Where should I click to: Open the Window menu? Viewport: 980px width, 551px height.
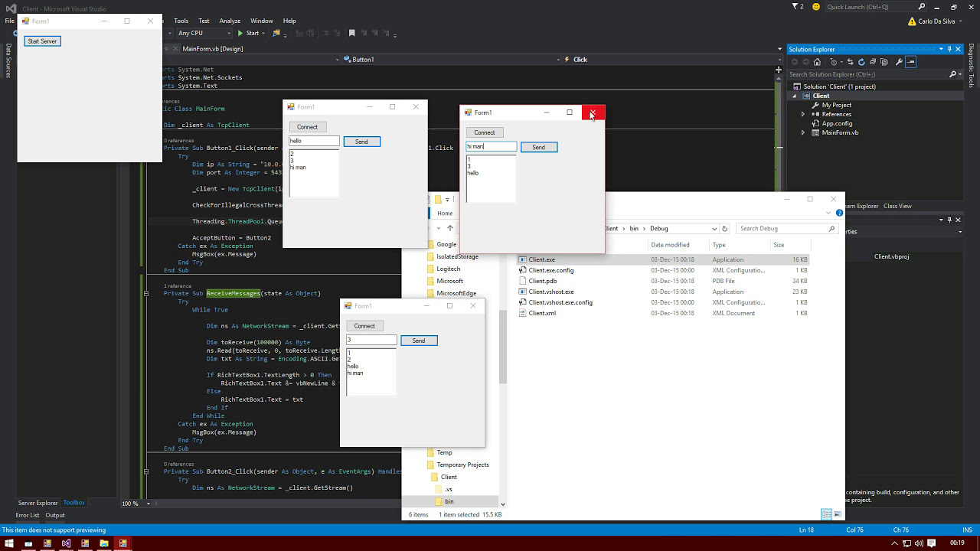[262, 21]
